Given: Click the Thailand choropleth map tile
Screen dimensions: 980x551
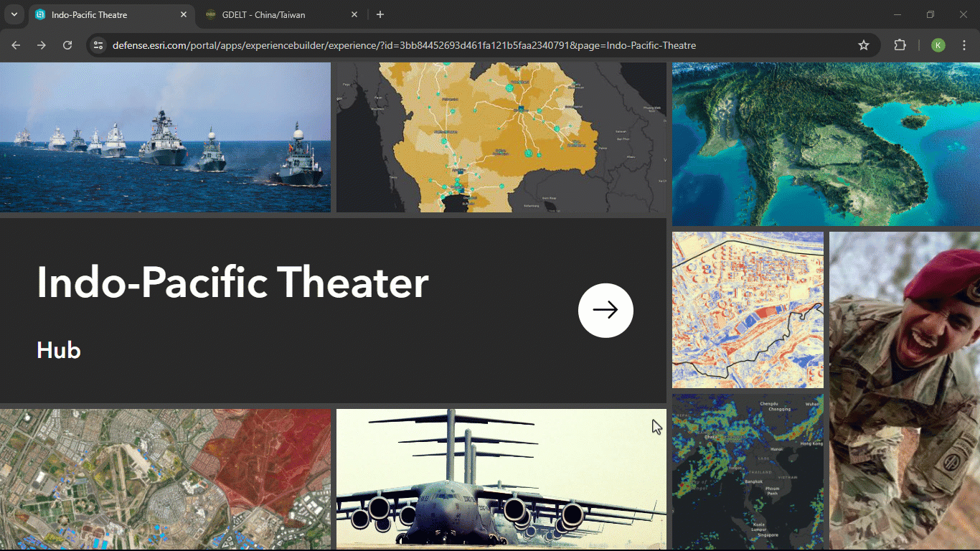Looking at the screenshot, I should click(x=500, y=136).
